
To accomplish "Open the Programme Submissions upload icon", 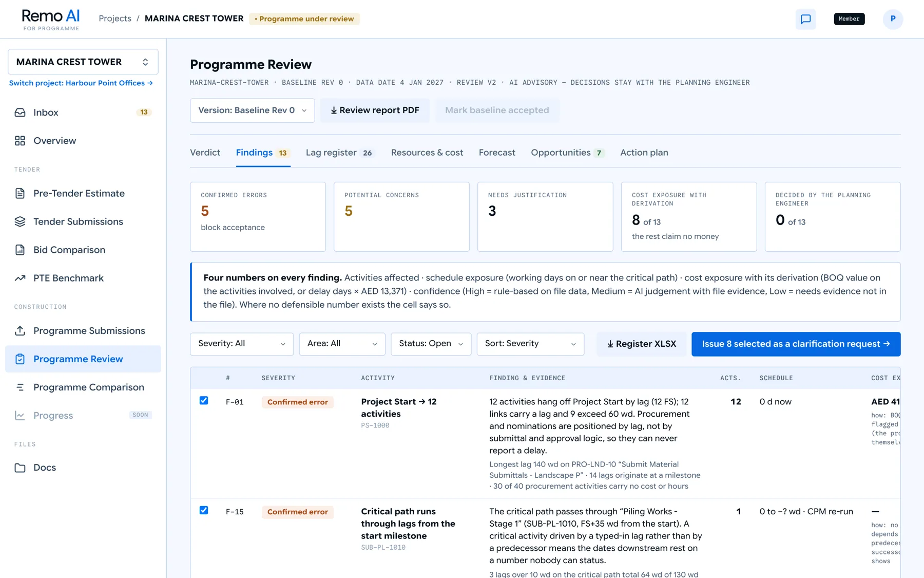I will point(20,331).
